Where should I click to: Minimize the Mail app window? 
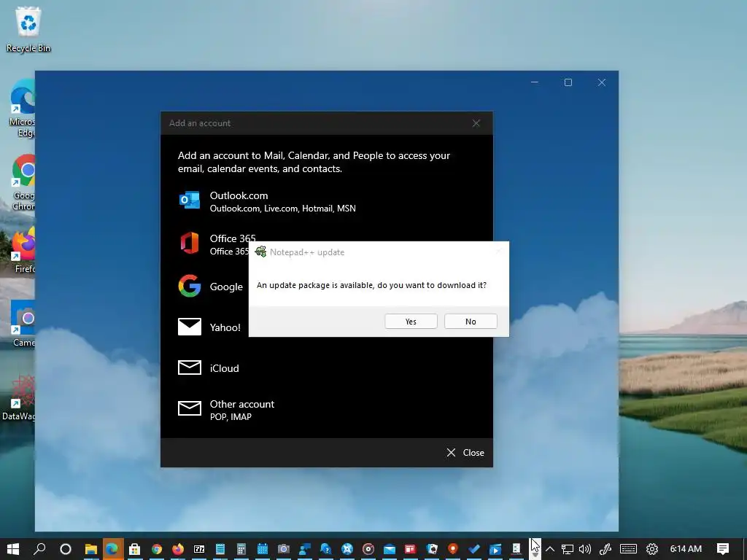point(535,82)
